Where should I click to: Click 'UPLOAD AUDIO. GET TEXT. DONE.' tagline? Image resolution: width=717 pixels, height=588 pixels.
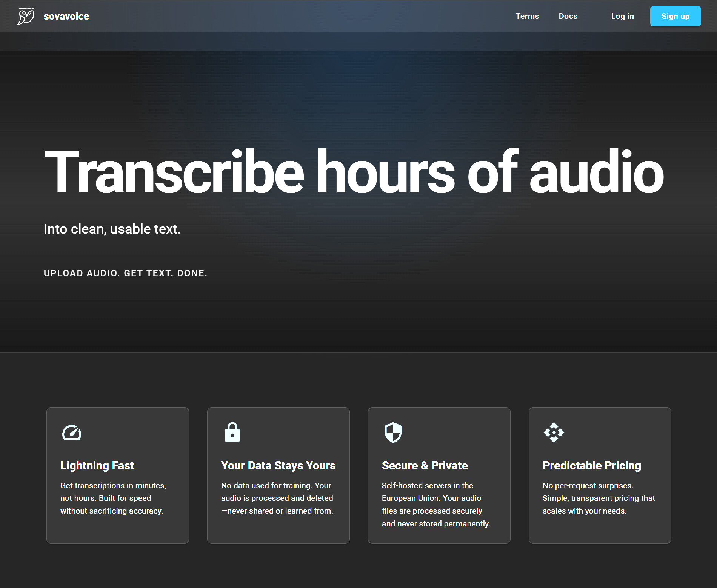click(x=125, y=273)
